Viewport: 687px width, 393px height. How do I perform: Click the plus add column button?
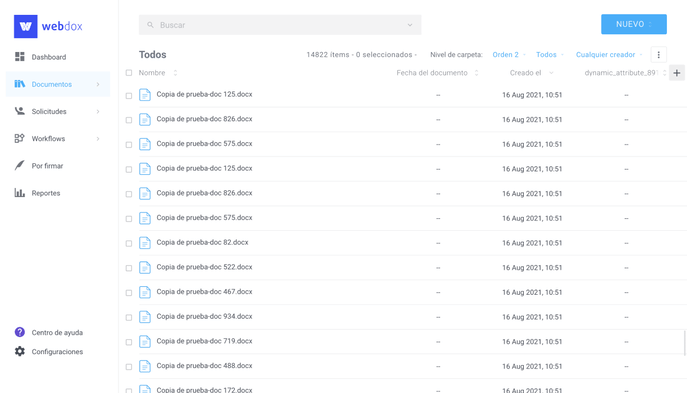677,73
